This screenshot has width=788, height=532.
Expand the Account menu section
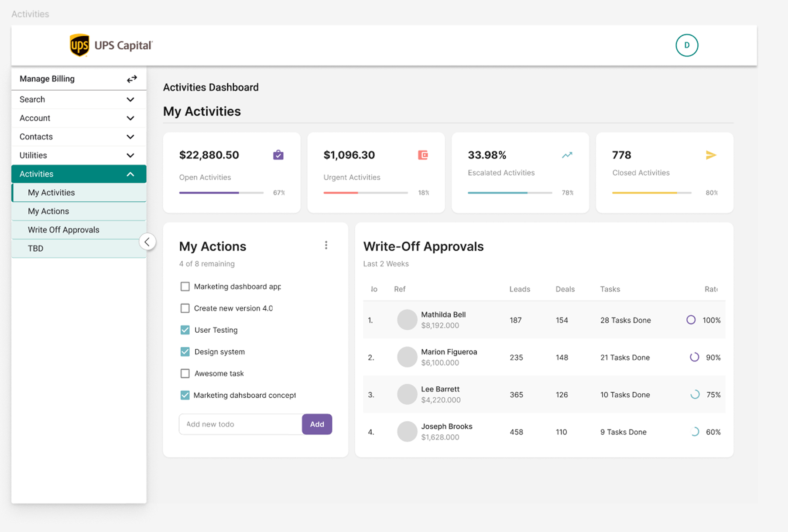point(79,118)
